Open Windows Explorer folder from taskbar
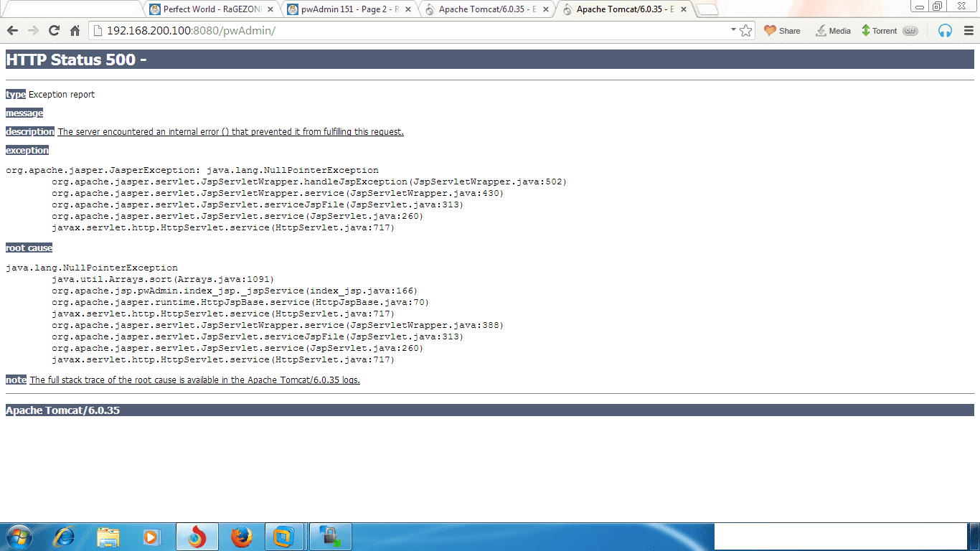The width and height of the screenshot is (980, 551). [x=108, y=537]
